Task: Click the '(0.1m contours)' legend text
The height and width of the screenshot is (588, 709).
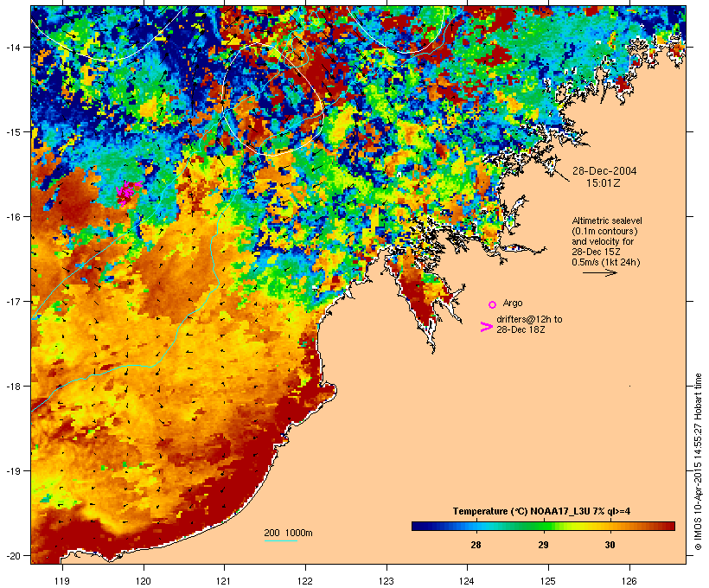Action: point(604,231)
